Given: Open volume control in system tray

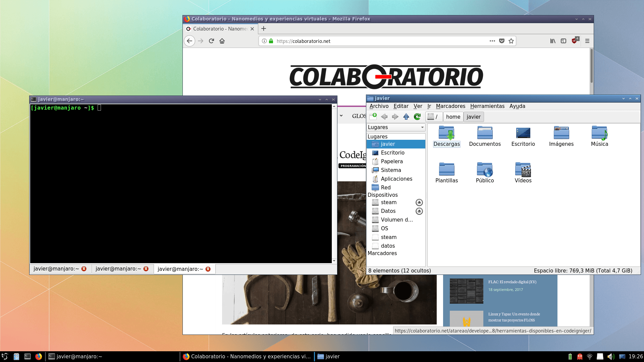Looking at the screenshot, I should [x=611, y=357].
